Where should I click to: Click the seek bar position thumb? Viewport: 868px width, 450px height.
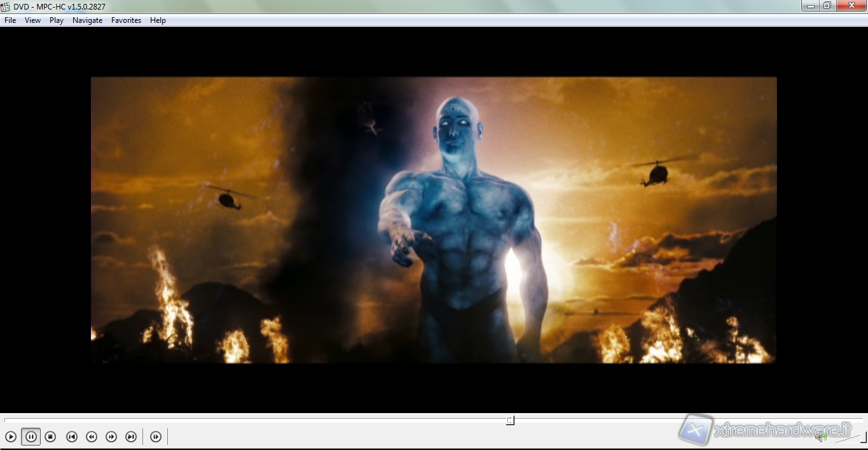510,420
